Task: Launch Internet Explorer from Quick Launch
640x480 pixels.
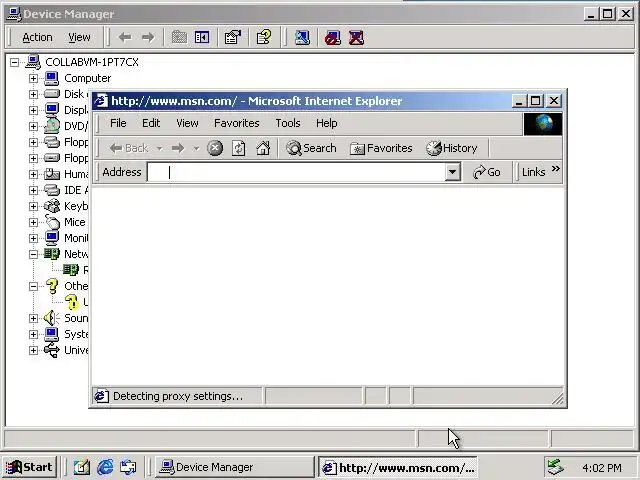Action: point(105,467)
